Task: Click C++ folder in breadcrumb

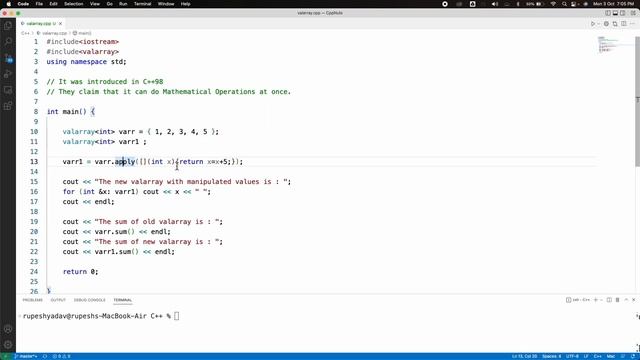Action: (25, 33)
